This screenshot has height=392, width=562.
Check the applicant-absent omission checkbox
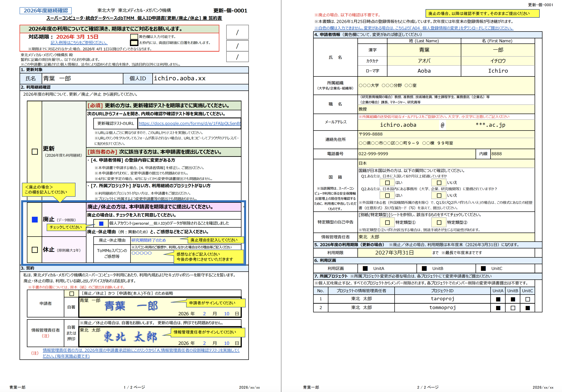point(72,294)
